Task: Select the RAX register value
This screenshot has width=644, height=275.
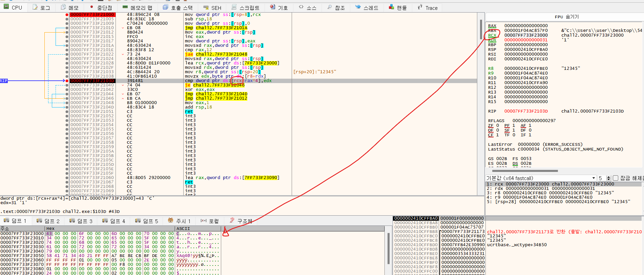Action: pyautogui.click(x=526, y=26)
